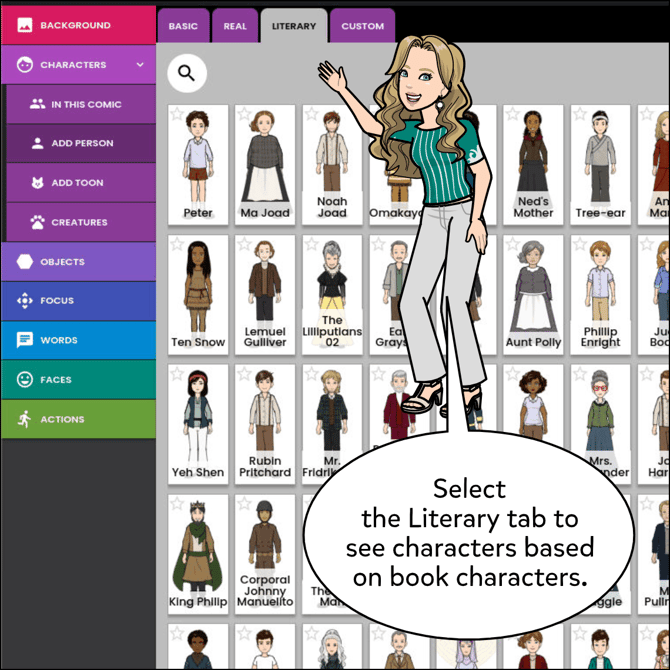Click the Faces label
Image resolution: width=670 pixels, height=670 pixels.
coord(56,379)
